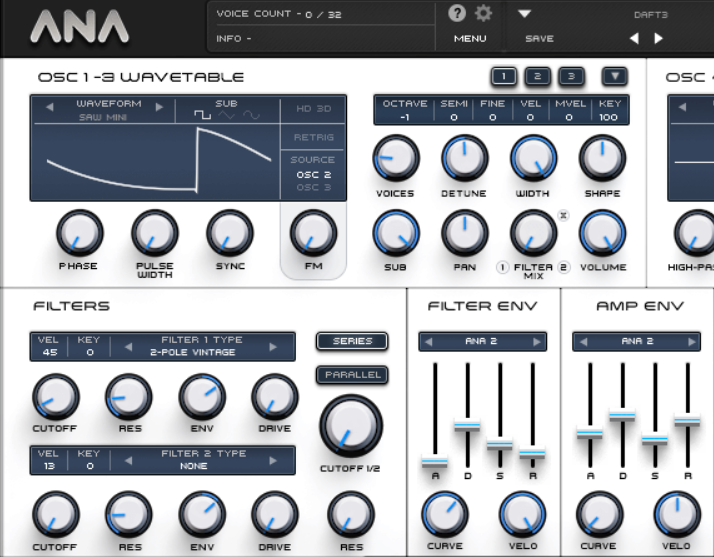Screen dimensions: 714x557
Task: Click the PULSE WIDTH knob
Action: coord(154,233)
